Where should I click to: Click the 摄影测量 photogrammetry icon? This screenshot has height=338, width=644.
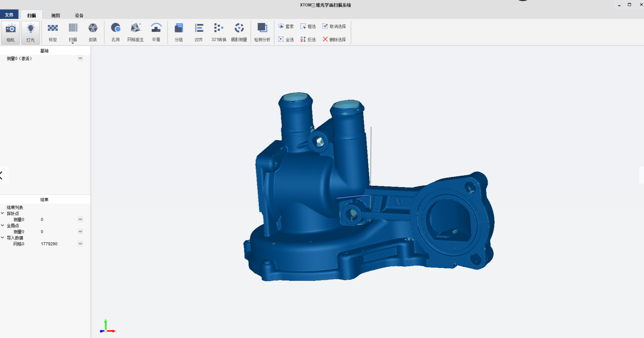(239, 29)
